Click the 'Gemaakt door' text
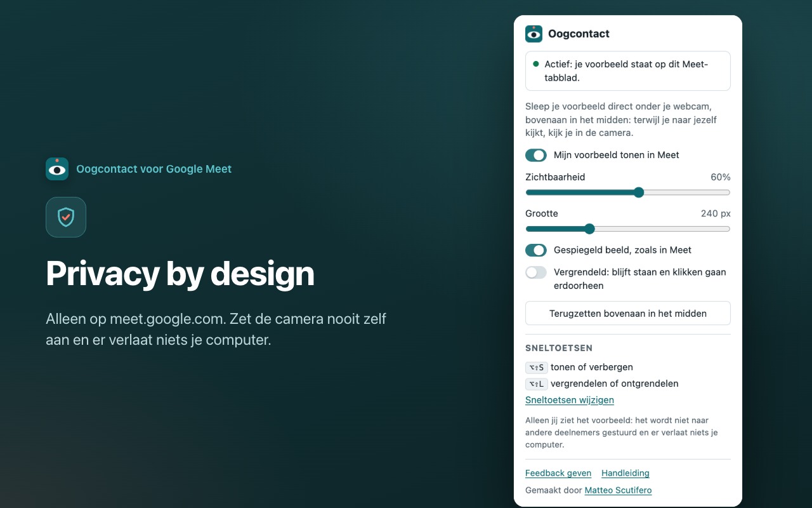812x508 pixels. pyautogui.click(x=554, y=490)
